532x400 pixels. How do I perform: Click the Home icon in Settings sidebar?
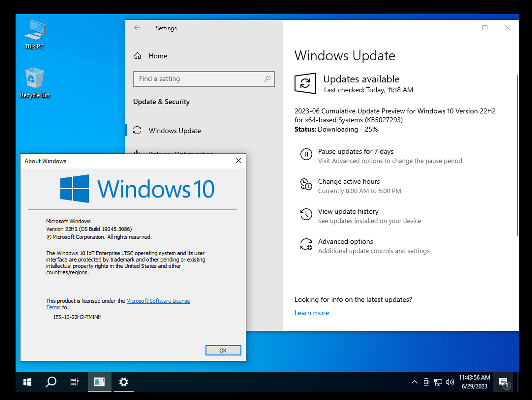point(138,56)
